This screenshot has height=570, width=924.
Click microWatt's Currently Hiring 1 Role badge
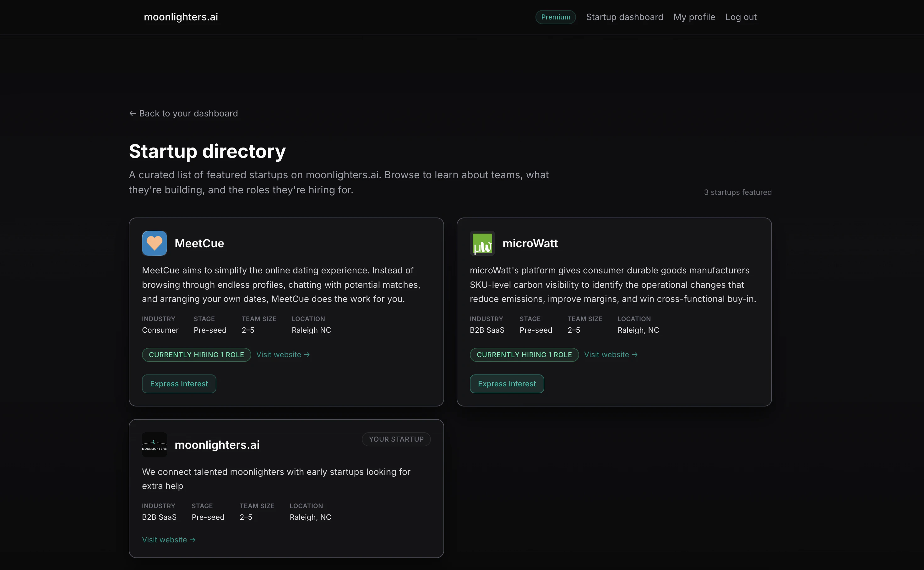524,355
